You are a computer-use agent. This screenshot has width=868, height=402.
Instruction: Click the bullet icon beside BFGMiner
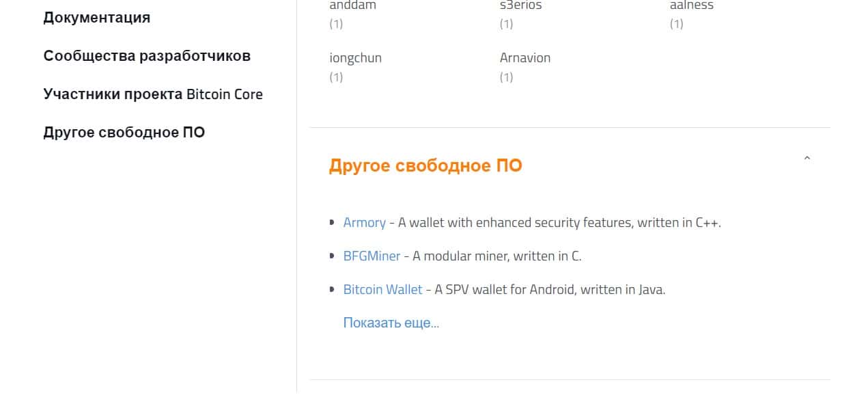point(333,256)
